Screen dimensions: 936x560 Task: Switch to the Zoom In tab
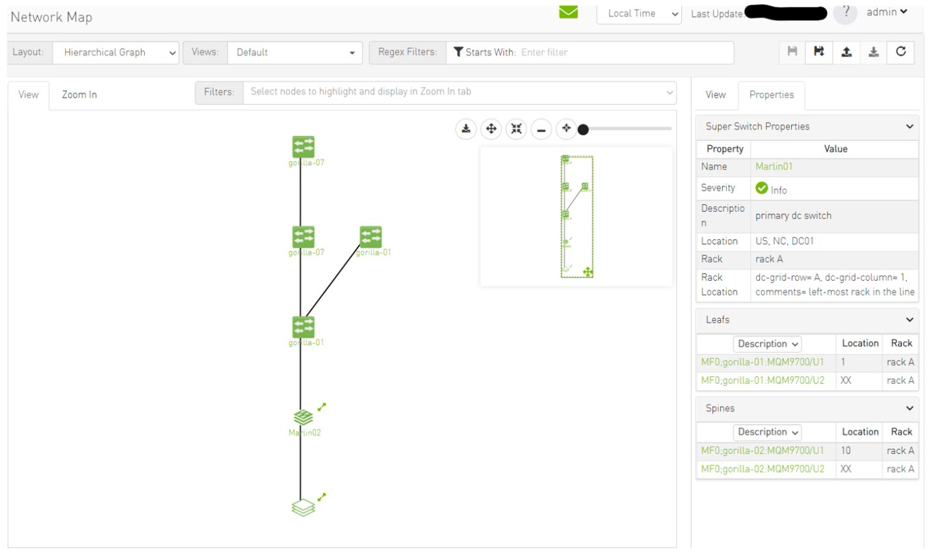[79, 95]
